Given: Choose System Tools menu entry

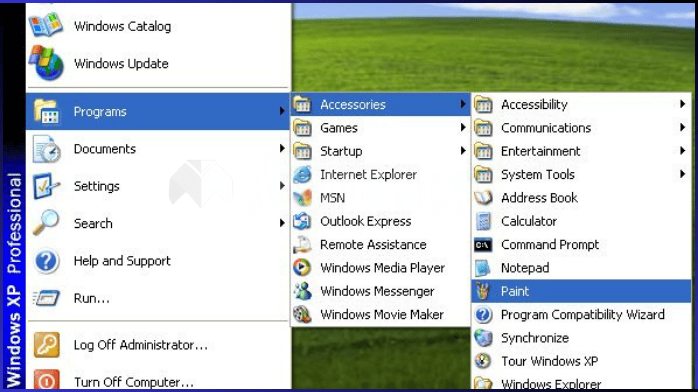Looking at the screenshot, I should tap(581, 174).
